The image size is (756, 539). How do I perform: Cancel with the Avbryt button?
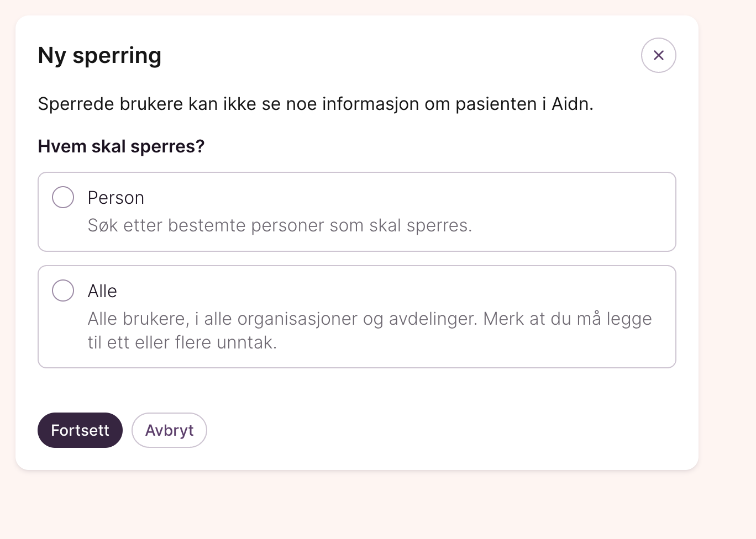(169, 430)
